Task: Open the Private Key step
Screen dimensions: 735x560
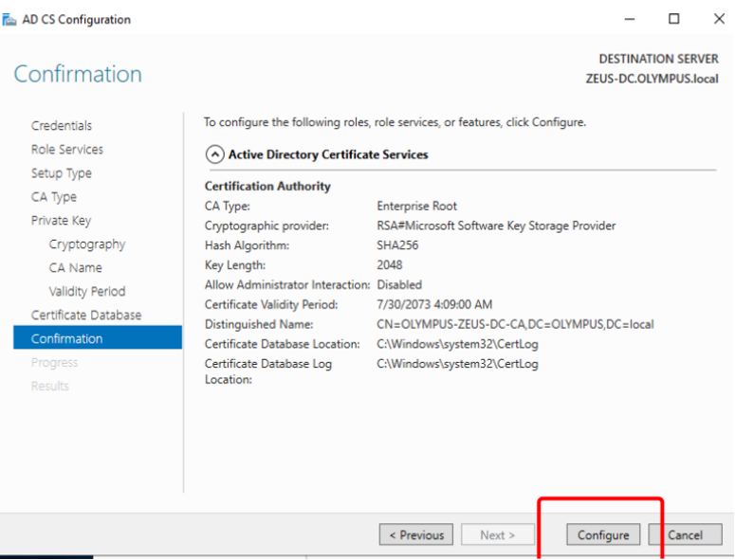Action: 62,221
